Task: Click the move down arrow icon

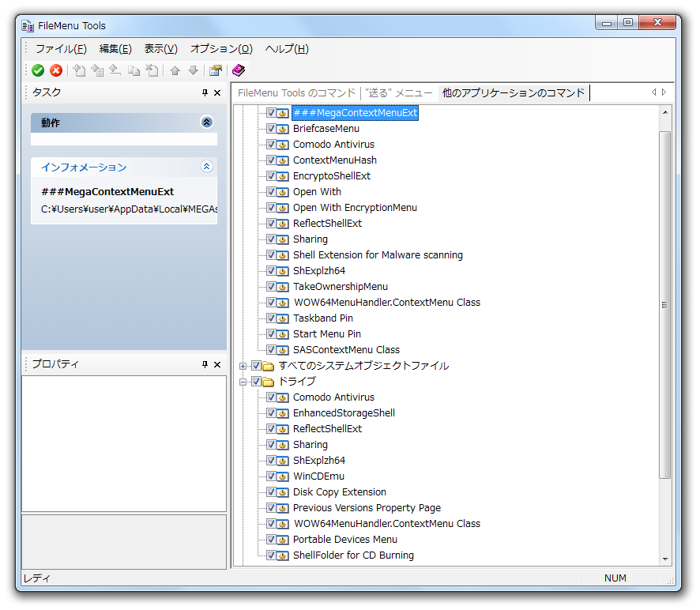Action: pos(193,70)
